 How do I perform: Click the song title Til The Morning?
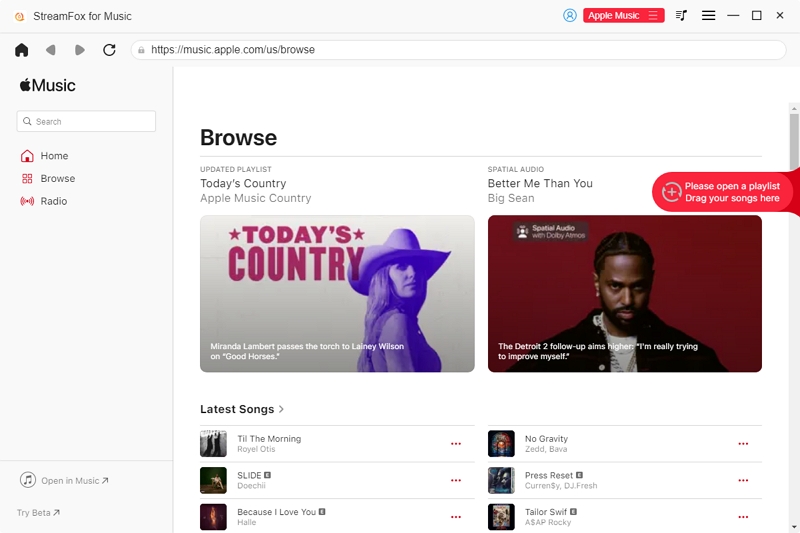point(269,439)
